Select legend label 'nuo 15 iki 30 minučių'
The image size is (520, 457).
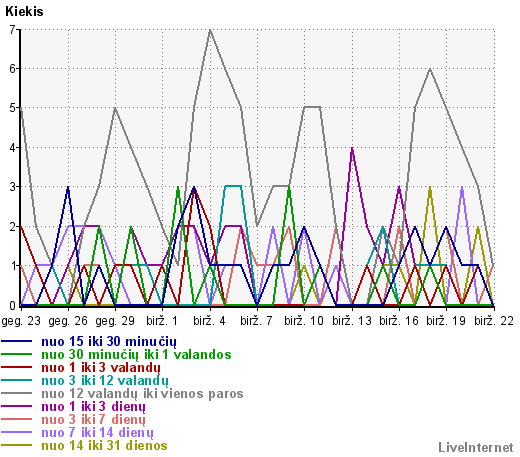(109, 342)
